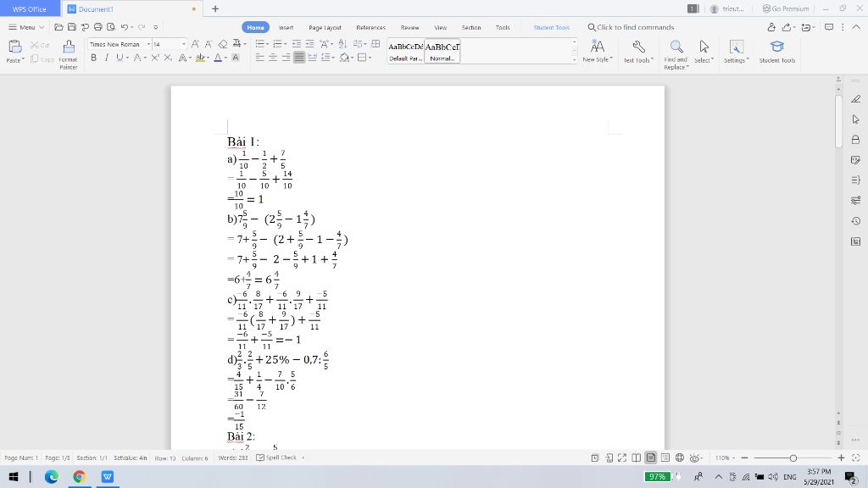Center align the paragraph

[273, 58]
